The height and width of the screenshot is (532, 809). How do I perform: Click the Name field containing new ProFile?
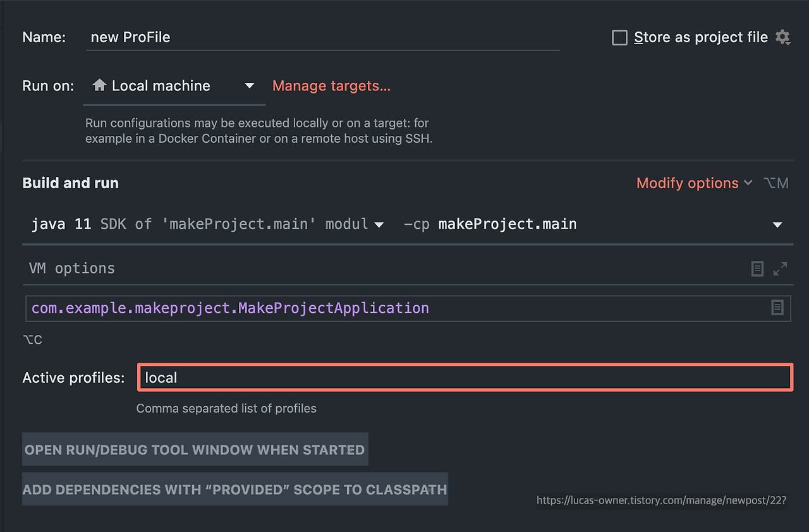tap(316, 37)
